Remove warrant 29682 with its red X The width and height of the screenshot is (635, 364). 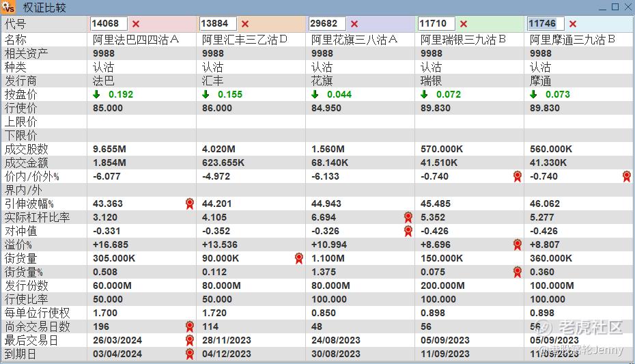(354, 24)
